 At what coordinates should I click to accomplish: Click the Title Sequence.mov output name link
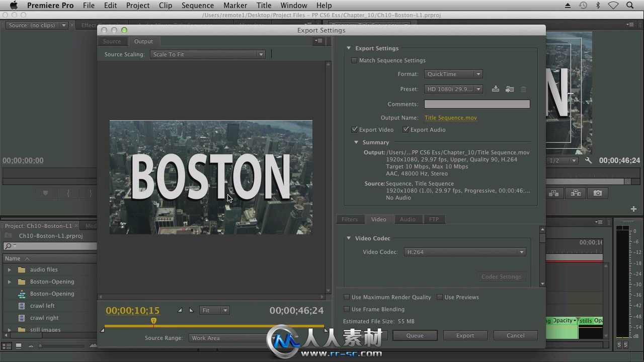[451, 118]
